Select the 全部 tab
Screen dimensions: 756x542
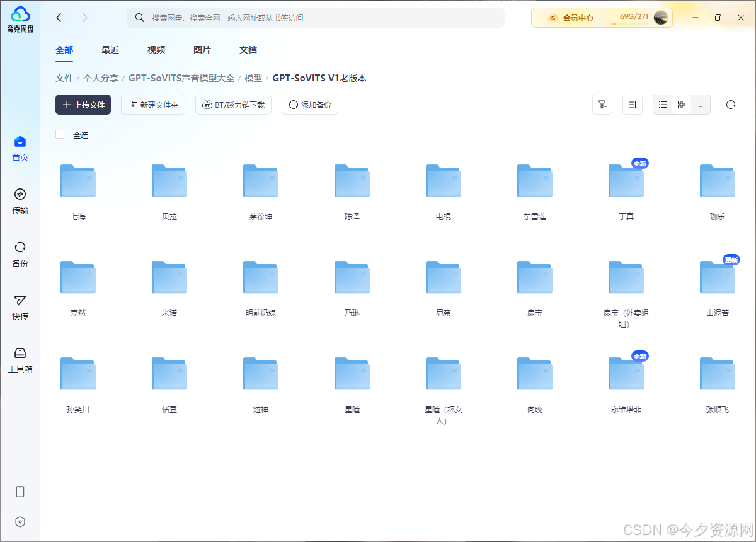click(64, 50)
